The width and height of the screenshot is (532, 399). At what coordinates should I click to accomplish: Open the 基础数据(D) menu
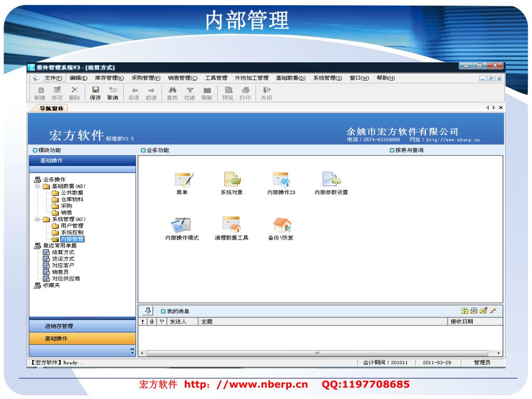(x=291, y=78)
